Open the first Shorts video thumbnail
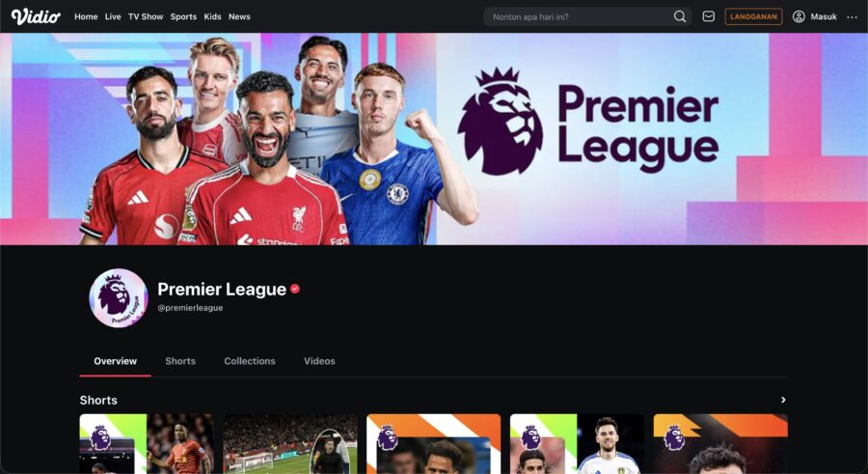This screenshot has width=868, height=474. [x=147, y=444]
